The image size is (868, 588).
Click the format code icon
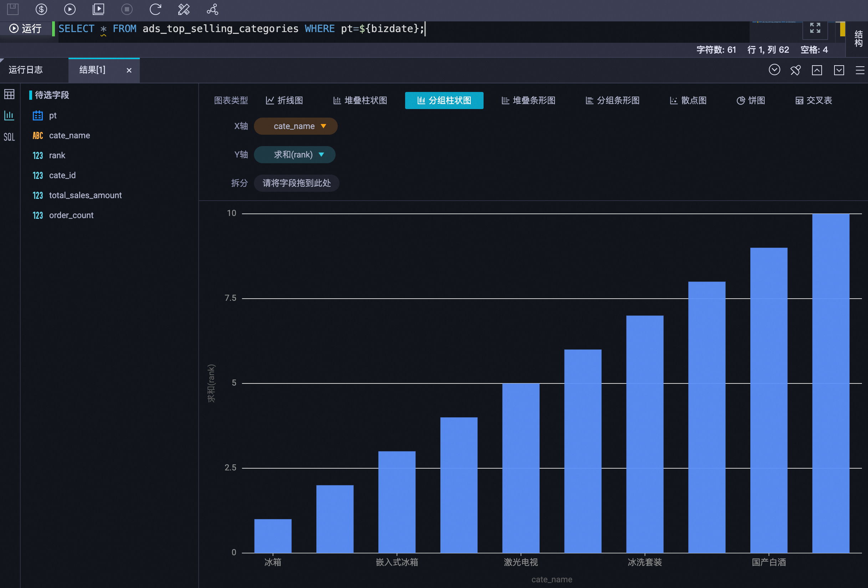(184, 9)
